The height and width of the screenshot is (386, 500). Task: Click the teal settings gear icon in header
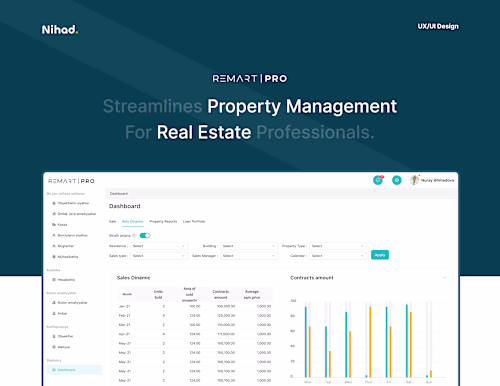(x=397, y=180)
